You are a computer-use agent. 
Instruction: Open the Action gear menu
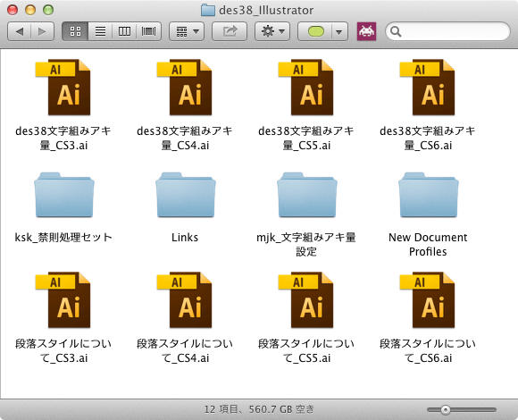(272, 31)
